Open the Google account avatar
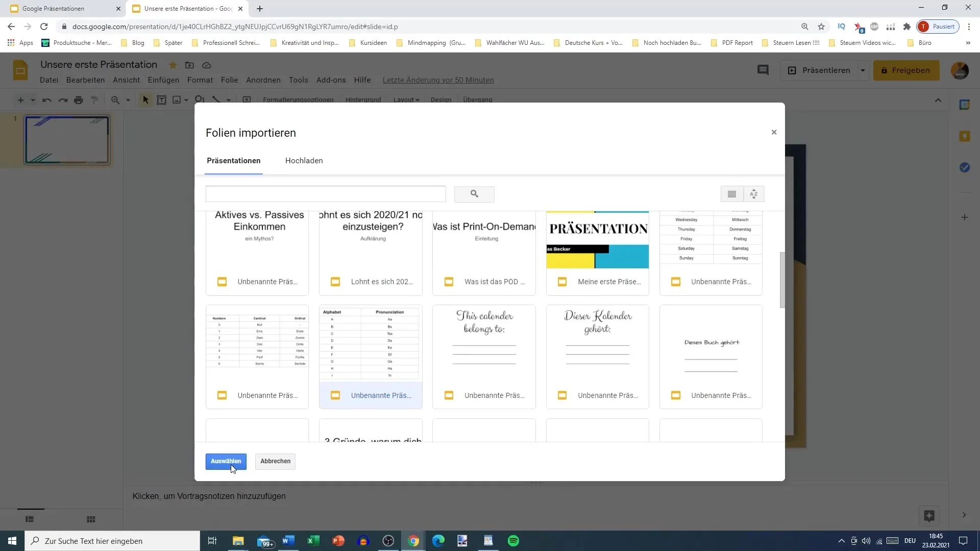 [x=960, y=70]
